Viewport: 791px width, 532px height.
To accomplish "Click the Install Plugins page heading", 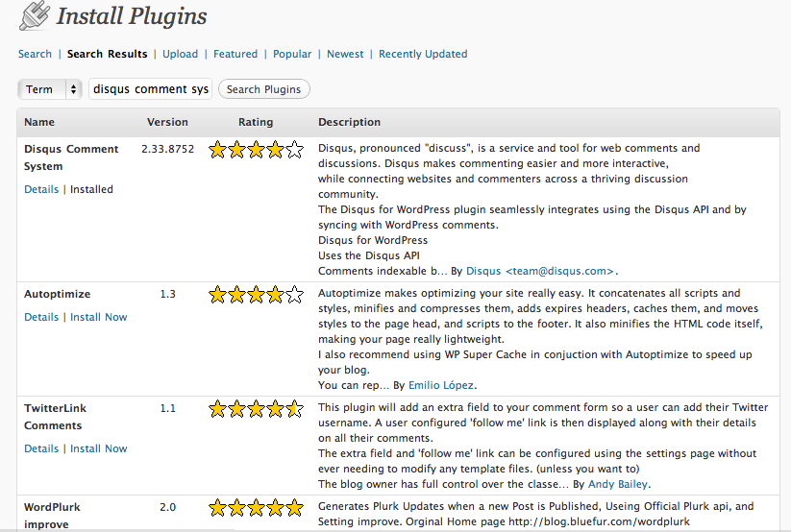I will (131, 16).
